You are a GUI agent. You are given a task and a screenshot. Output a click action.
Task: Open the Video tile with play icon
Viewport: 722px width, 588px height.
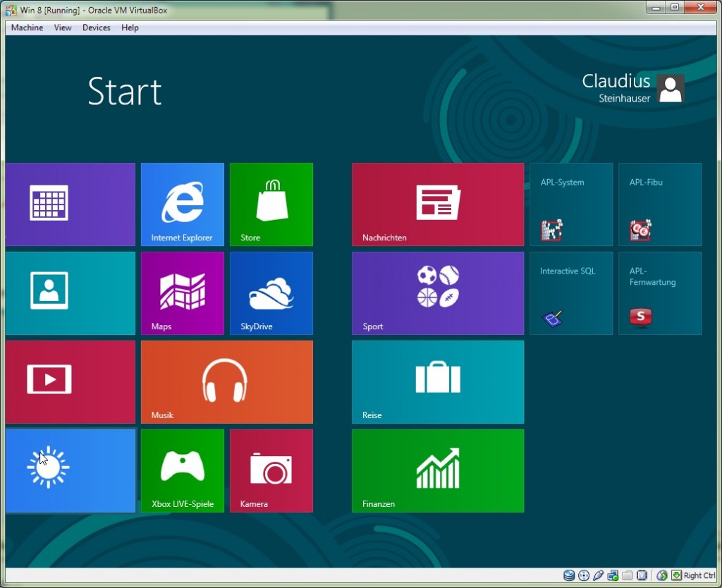coord(71,381)
